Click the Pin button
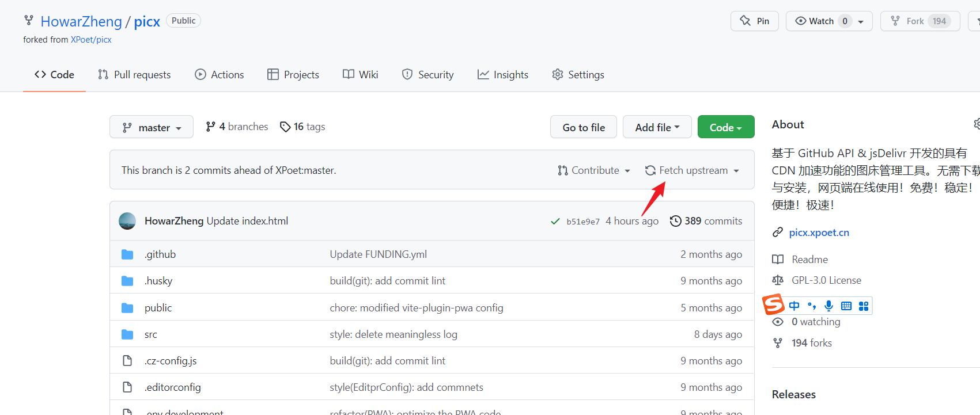 755,21
